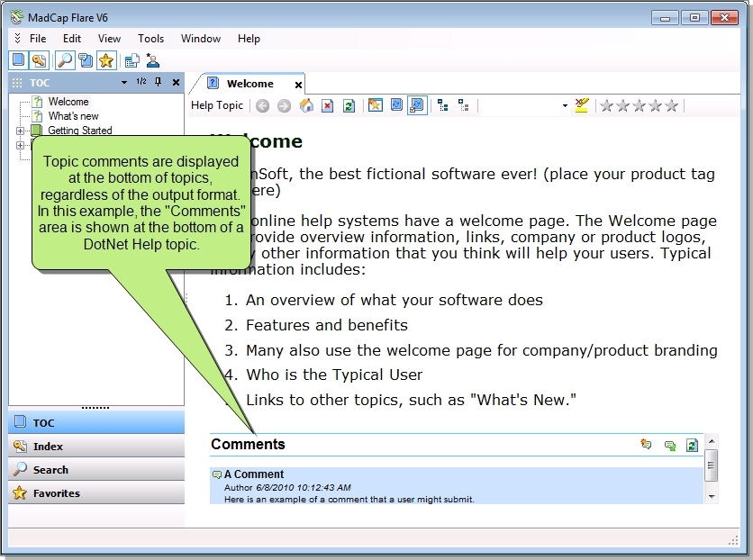Viewport: 753px width, 560px height.
Task: Expand the Getting Started tree node
Action: (20, 131)
